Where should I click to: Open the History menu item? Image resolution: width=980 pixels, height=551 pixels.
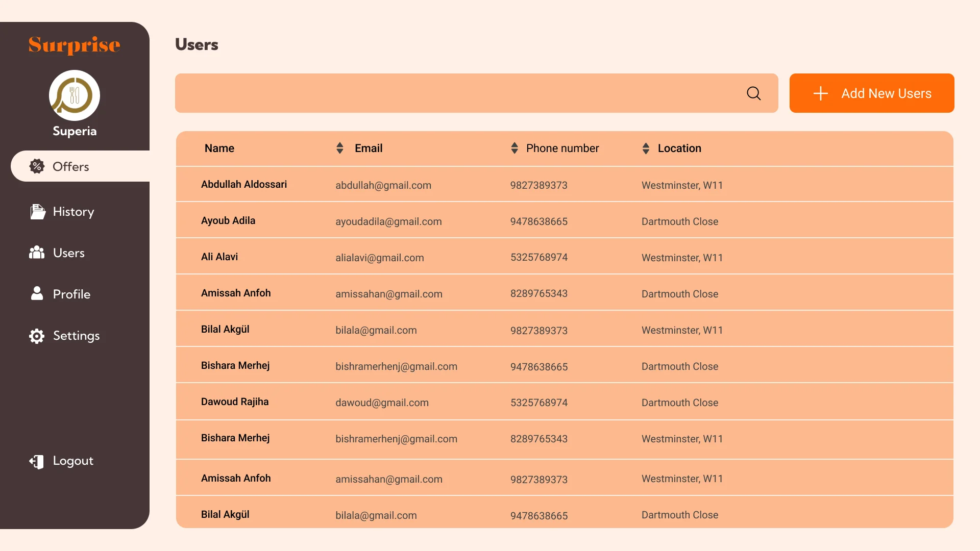pos(73,212)
